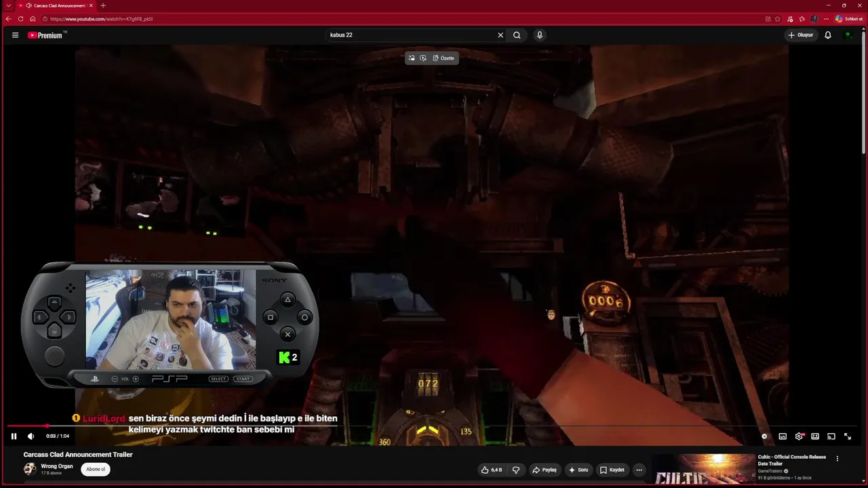Save the video with Kaydet
Screen dimensions: 868x488
[612, 470]
